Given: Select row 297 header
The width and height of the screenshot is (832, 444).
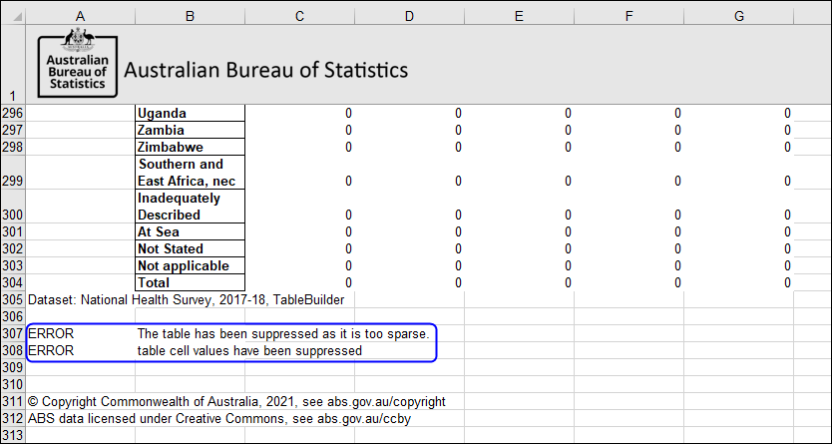Looking at the screenshot, I should (x=13, y=130).
